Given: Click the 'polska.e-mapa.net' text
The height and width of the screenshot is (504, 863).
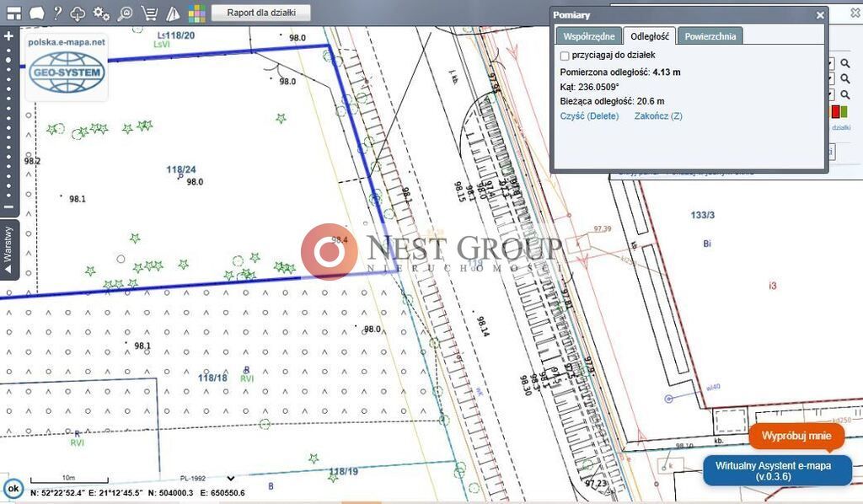Looking at the screenshot, I should [67, 42].
